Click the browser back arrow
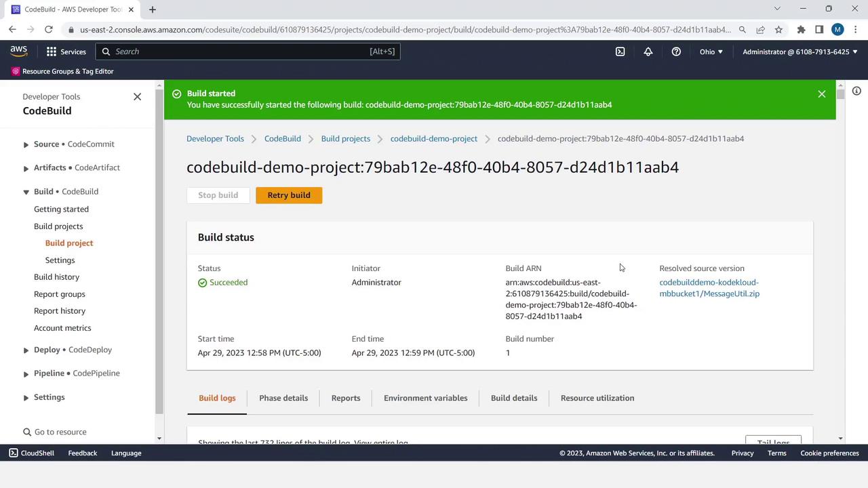 (12, 29)
